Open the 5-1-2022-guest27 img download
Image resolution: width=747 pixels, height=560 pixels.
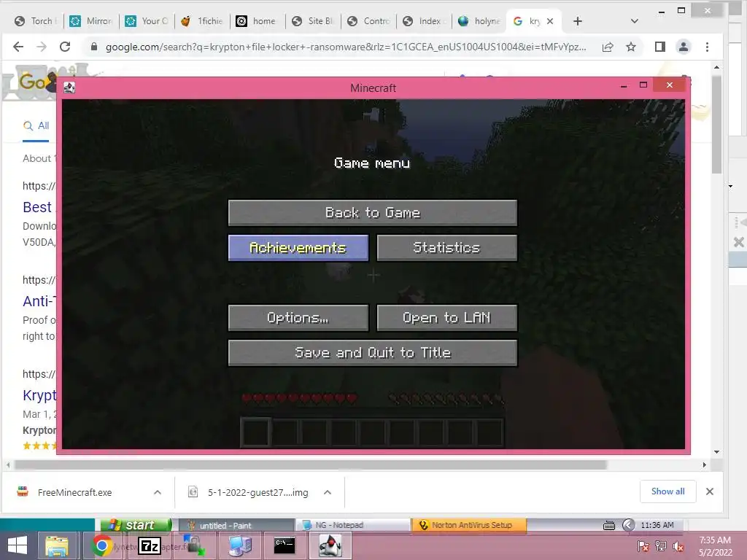[258, 492]
